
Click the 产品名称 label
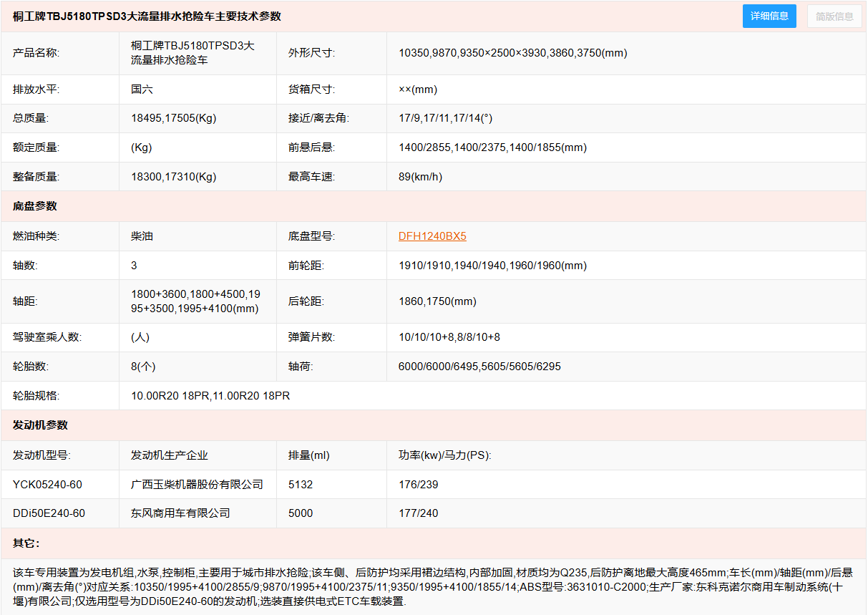pos(36,53)
